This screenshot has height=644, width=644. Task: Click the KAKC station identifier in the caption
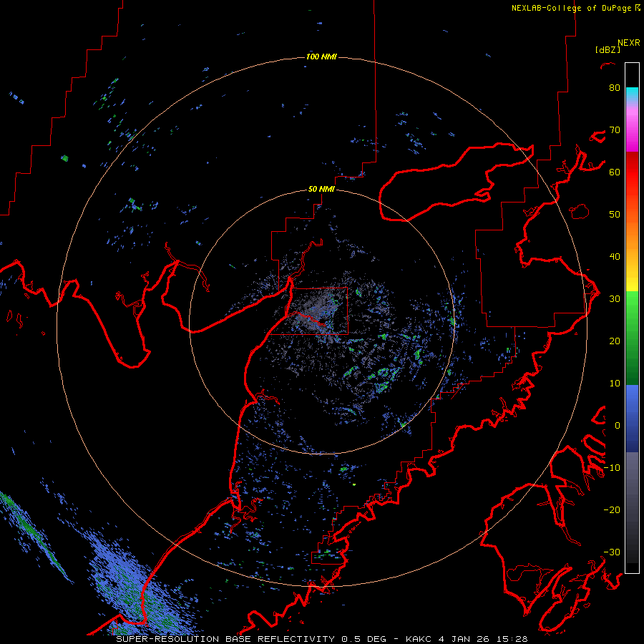(419, 639)
